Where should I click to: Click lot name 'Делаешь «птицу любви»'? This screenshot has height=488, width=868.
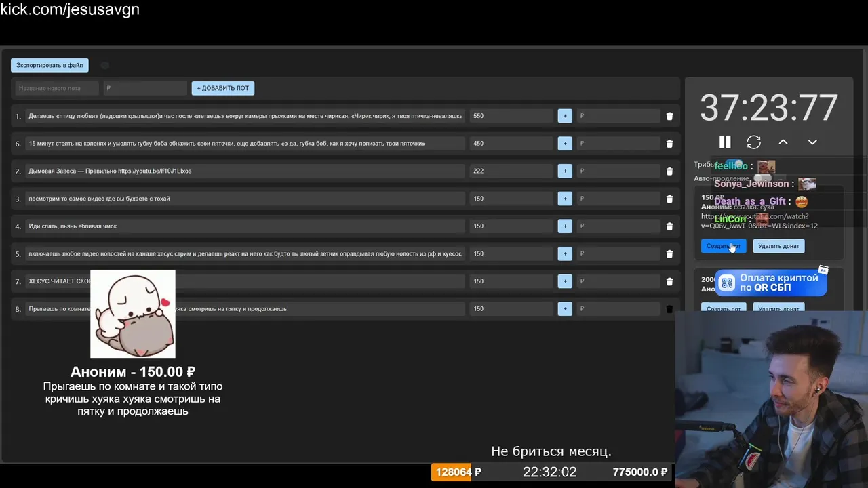(x=245, y=116)
